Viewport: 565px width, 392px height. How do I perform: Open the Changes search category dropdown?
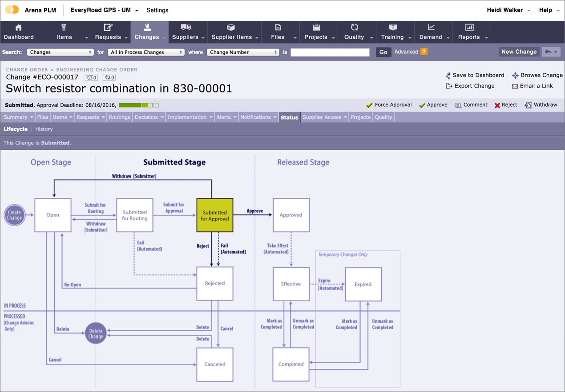coord(60,52)
